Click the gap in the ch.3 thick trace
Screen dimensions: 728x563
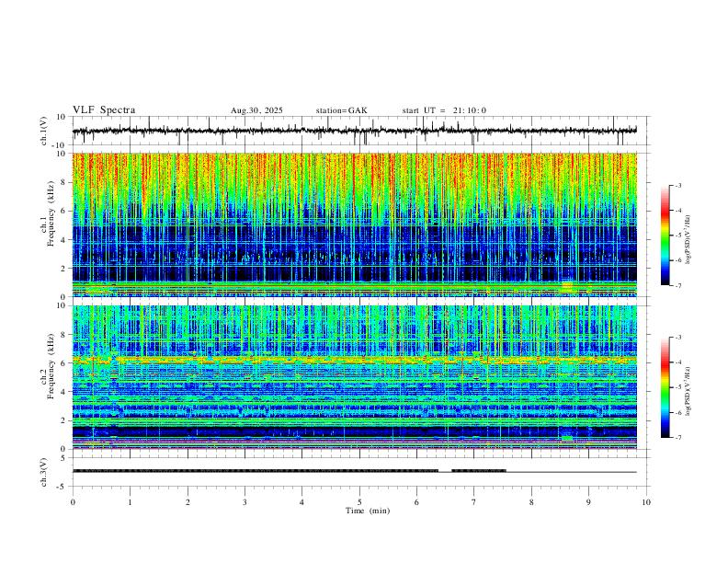tap(445, 471)
